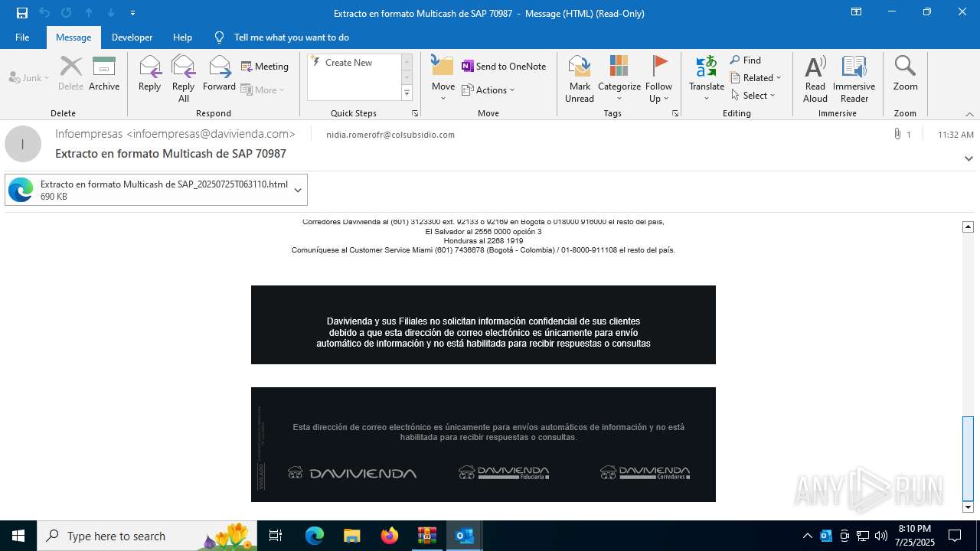Mark the message as Unread
Viewport: 980px width, 551px height.
[580, 79]
